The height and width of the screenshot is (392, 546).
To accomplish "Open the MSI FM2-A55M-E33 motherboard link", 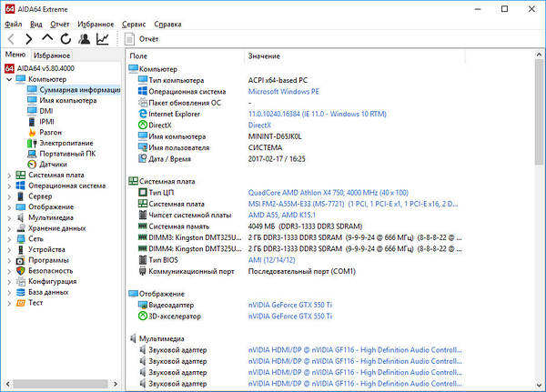I will [353, 204].
